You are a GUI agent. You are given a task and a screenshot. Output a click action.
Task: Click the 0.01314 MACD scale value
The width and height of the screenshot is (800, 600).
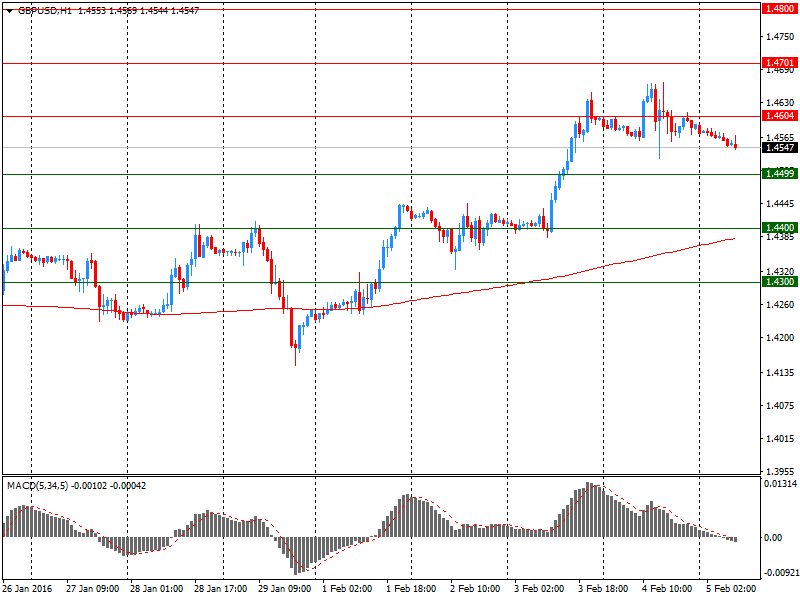[781, 484]
